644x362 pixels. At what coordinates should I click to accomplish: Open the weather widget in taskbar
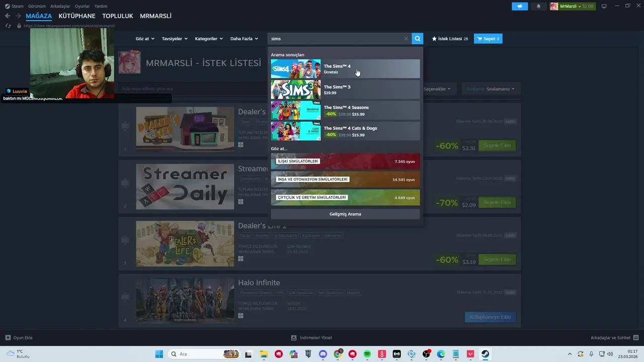point(18,354)
